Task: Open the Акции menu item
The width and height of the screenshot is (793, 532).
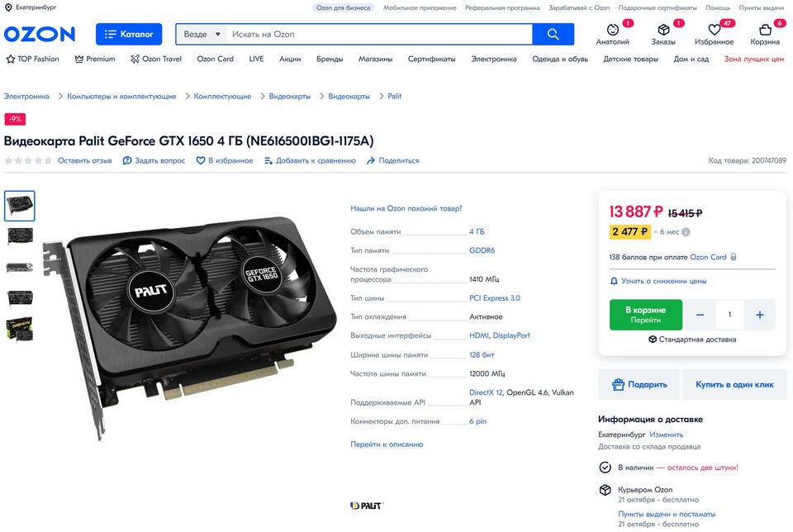Action: click(x=290, y=59)
